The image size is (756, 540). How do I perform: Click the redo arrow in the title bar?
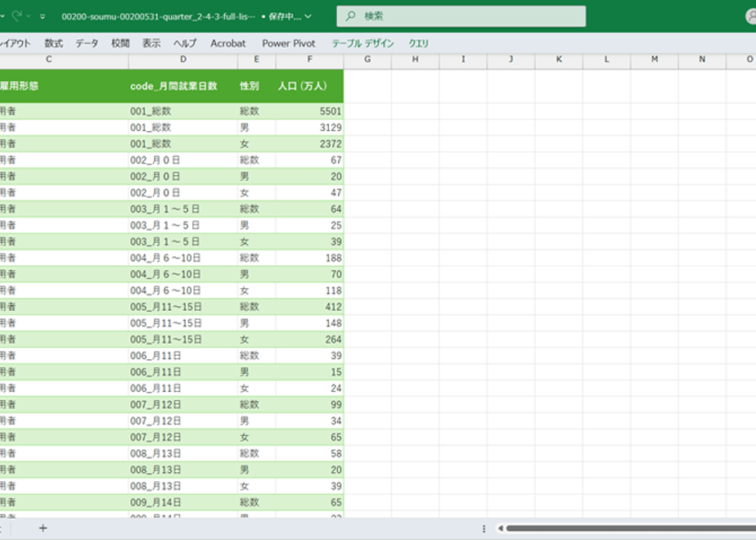[x=16, y=16]
